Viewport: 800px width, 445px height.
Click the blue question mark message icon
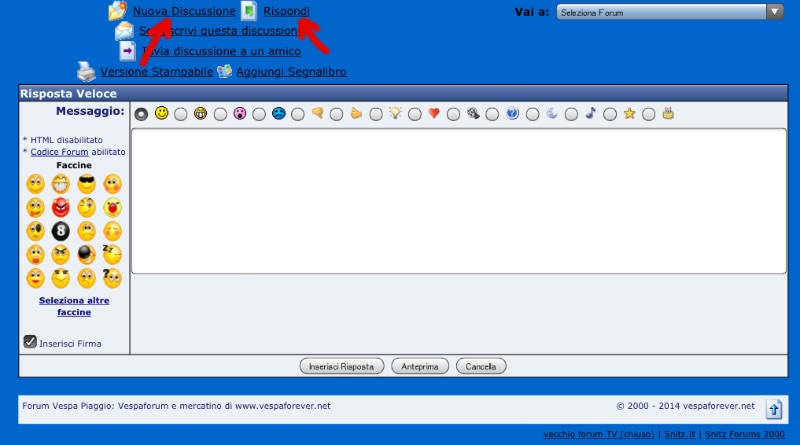[x=512, y=113]
